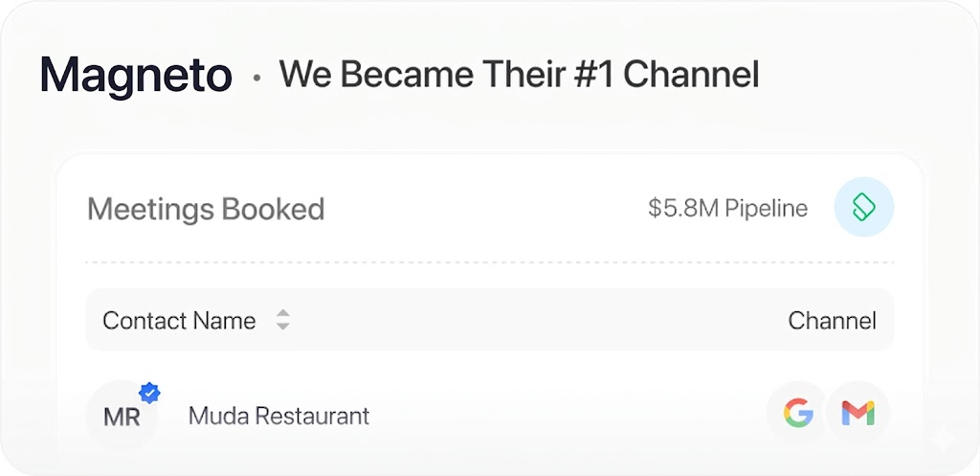Click the faint sparkle icon in corner
Viewport: 980px width, 476px height.
click(x=944, y=440)
